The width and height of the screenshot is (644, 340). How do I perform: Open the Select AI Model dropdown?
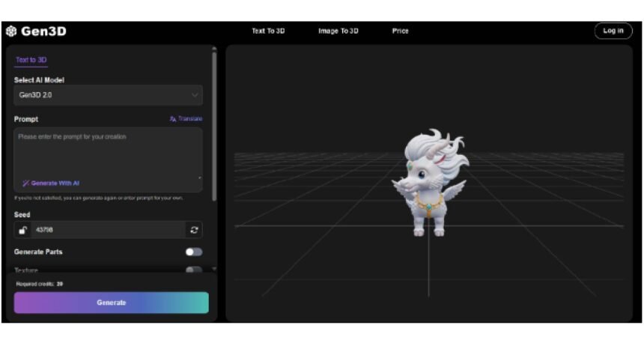pos(108,95)
